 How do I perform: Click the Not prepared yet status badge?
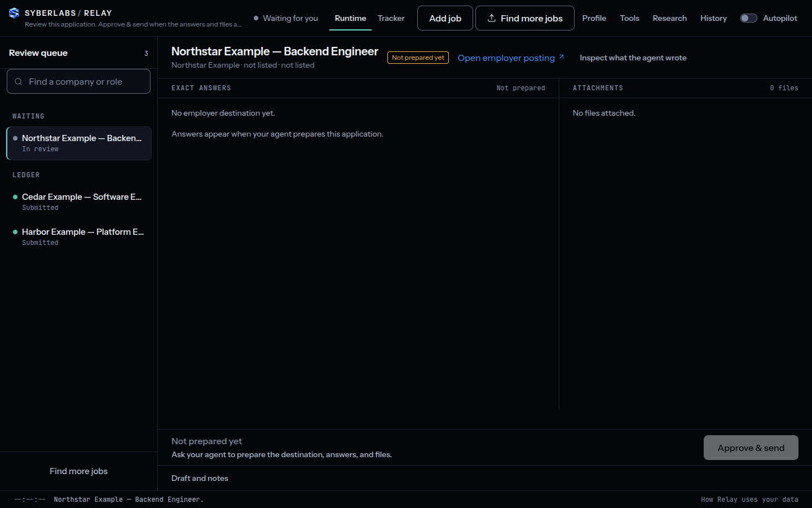coord(418,58)
